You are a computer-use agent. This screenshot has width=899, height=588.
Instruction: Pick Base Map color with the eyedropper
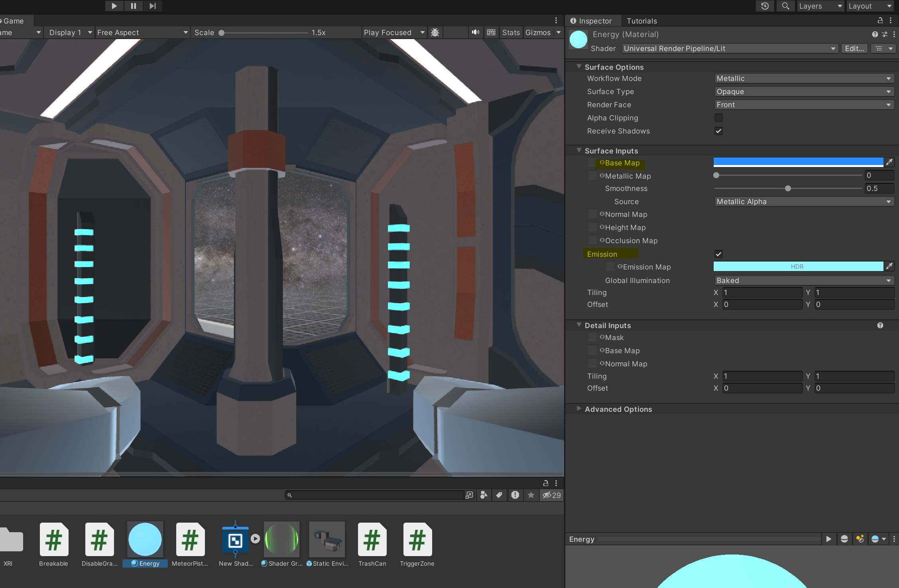(x=889, y=162)
